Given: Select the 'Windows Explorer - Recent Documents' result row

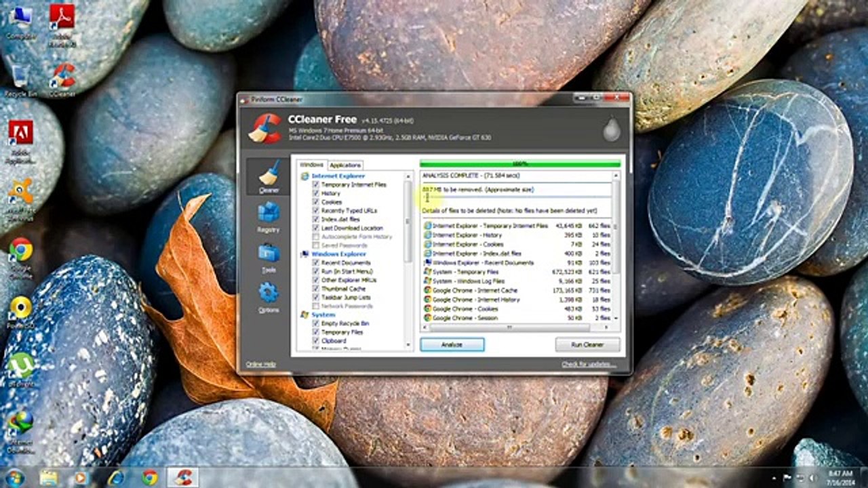Looking at the screenshot, I should 517,262.
